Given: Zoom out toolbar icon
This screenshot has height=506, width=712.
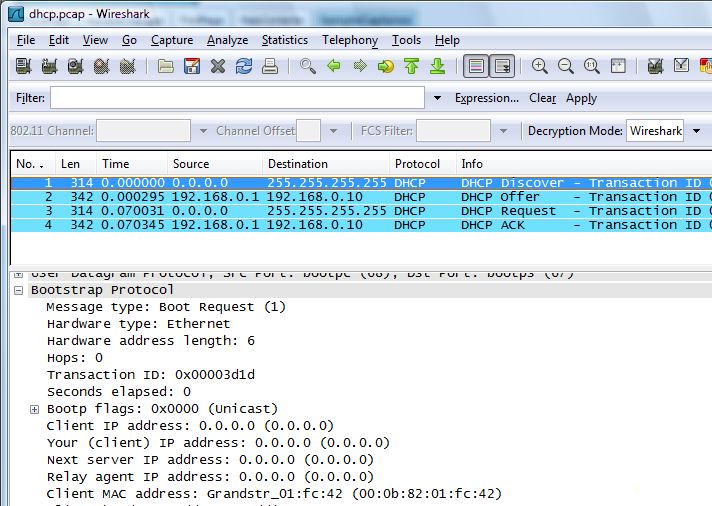Looking at the screenshot, I should (566, 66).
